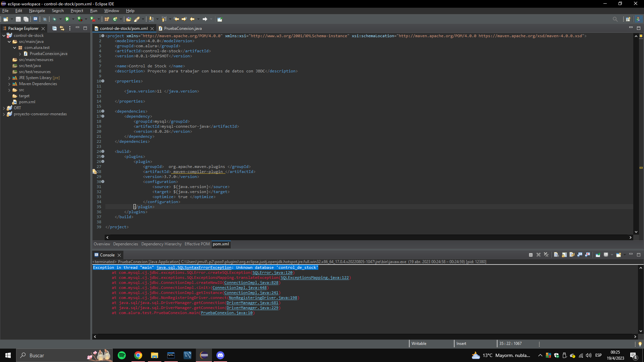644x362 pixels.
Task: Click java.sql.SQLSyntaxErrorException link
Action: coord(194,267)
